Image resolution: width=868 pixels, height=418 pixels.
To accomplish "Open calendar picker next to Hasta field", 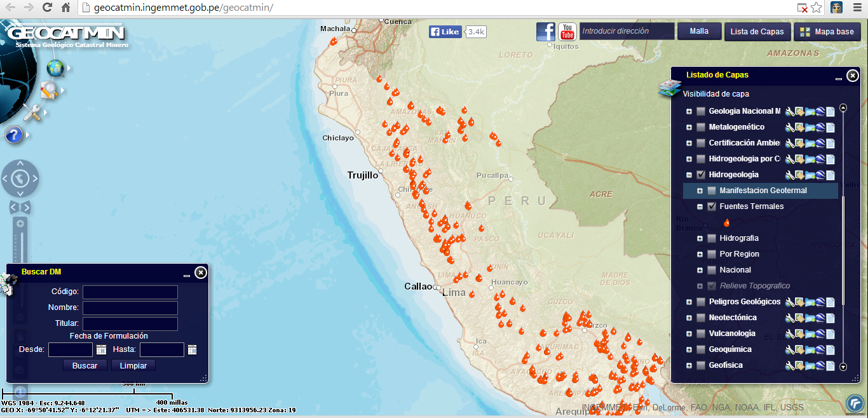I will [193, 349].
